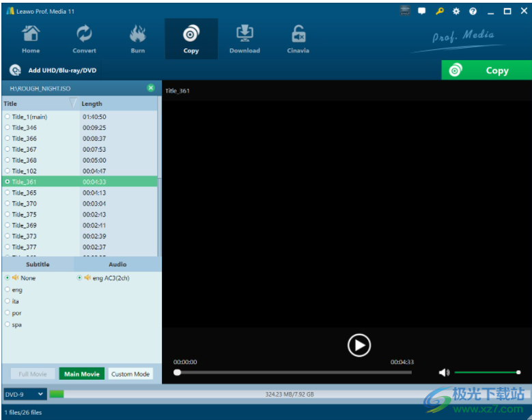Click the green Copy button
The image size is (532, 420).
coord(486,70)
